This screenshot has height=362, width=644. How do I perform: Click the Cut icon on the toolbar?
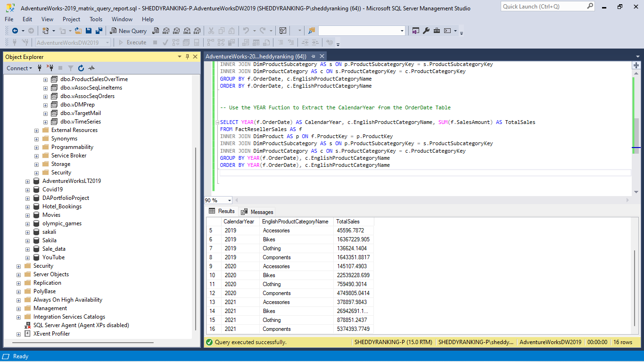211,30
